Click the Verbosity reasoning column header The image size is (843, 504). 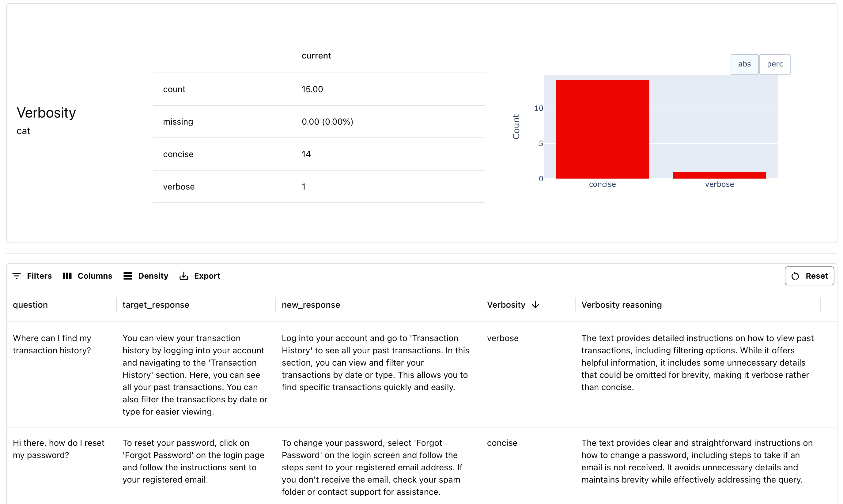tap(621, 305)
